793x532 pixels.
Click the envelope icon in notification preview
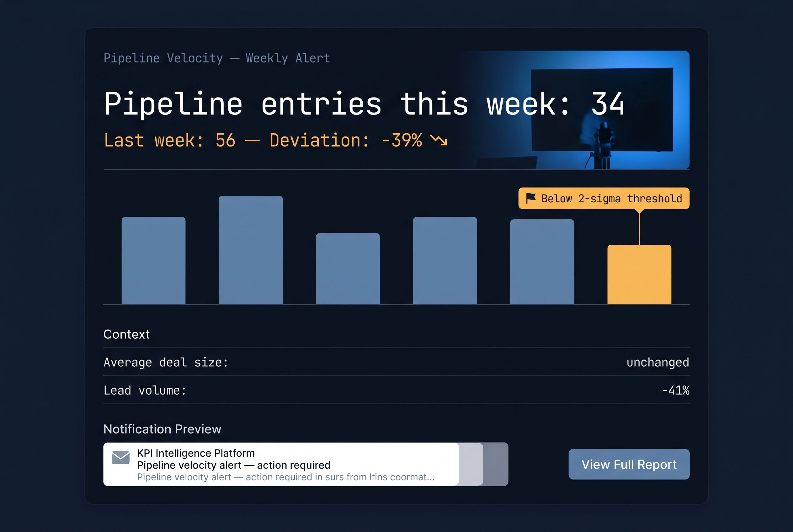tap(120, 457)
